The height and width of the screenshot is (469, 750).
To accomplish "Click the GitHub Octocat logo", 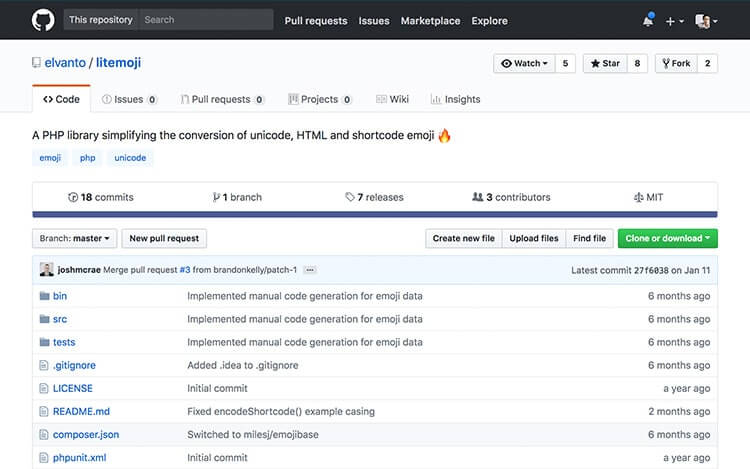I will pos(43,20).
